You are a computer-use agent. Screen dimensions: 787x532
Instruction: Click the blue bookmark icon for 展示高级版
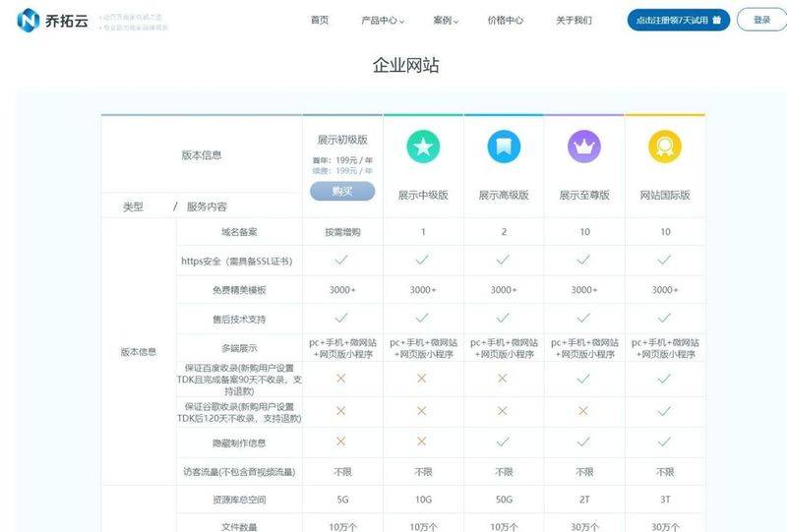[504, 147]
